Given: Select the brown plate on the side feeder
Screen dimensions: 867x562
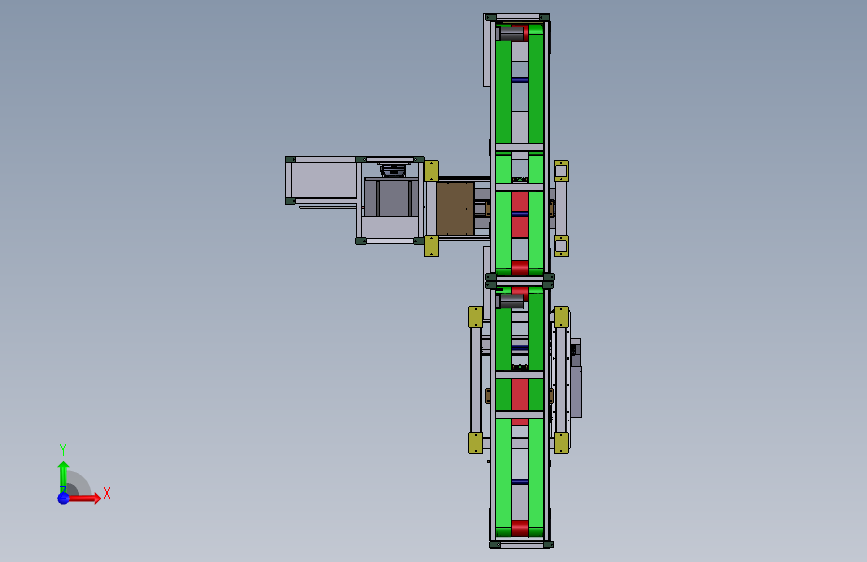Looking at the screenshot, I should coord(455,209).
